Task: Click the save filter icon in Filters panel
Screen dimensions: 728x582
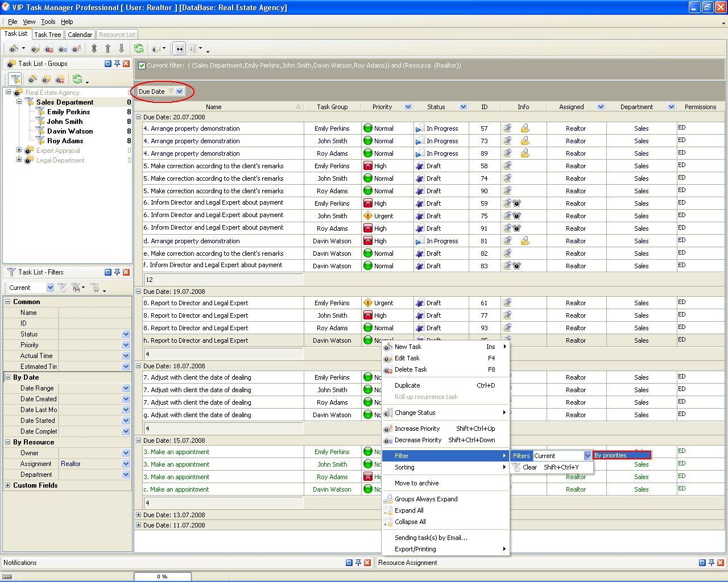Action: click(x=77, y=288)
